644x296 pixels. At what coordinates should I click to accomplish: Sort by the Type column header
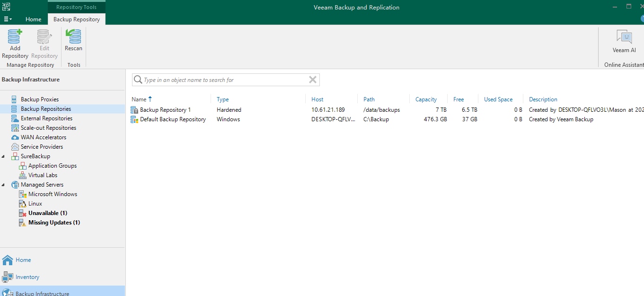coord(222,99)
